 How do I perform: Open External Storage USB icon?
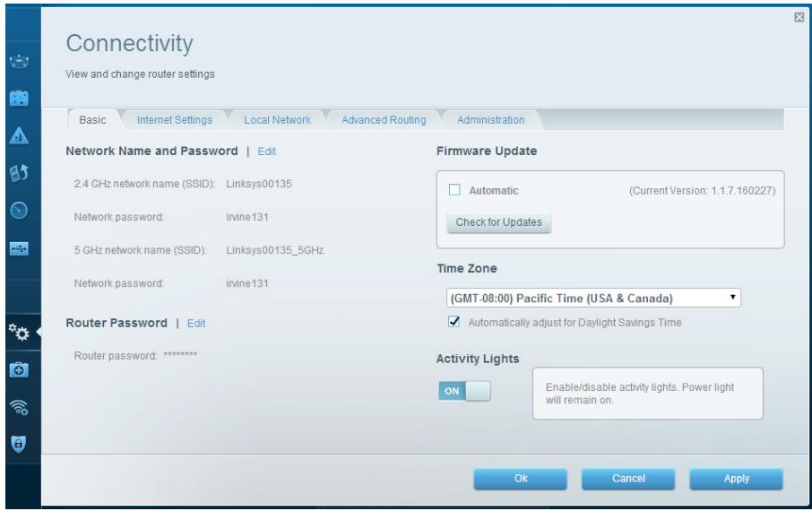(x=19, y=248)
